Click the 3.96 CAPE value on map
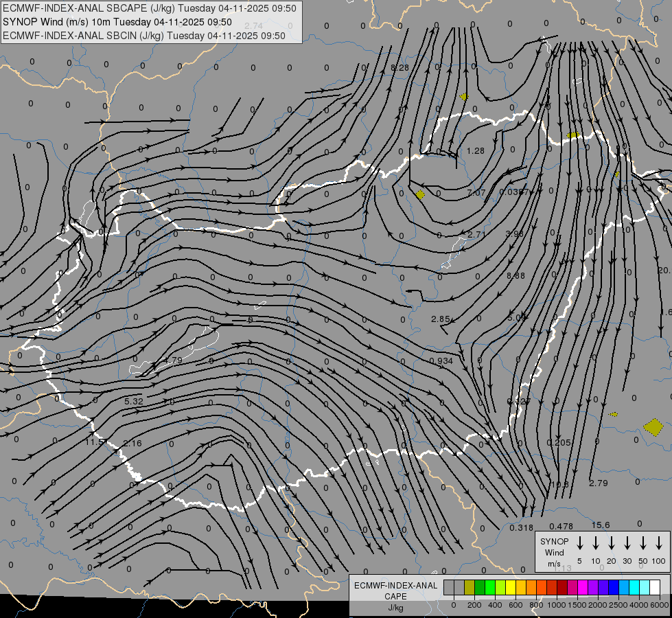This screenshot has height=618, width=672. coord(515,233)
